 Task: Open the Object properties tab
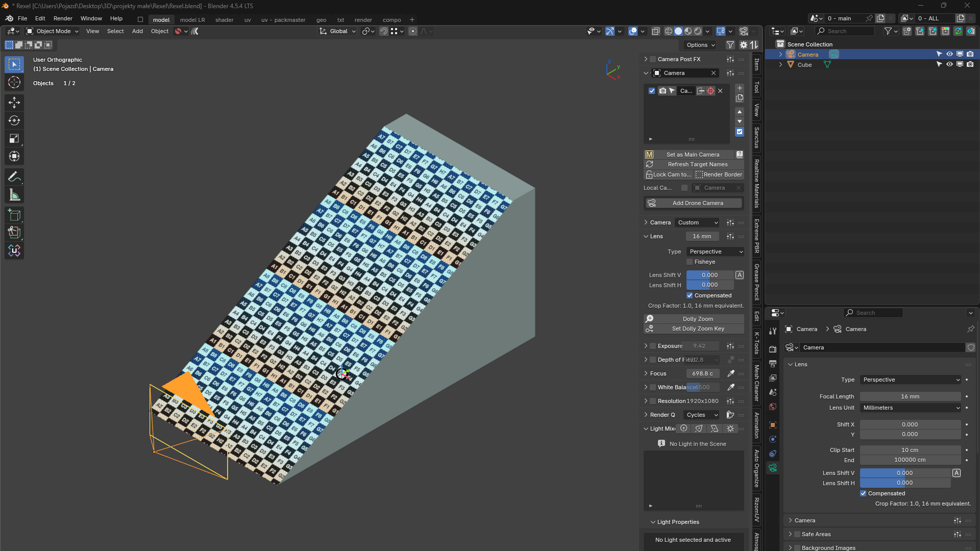tap(773, 425)
